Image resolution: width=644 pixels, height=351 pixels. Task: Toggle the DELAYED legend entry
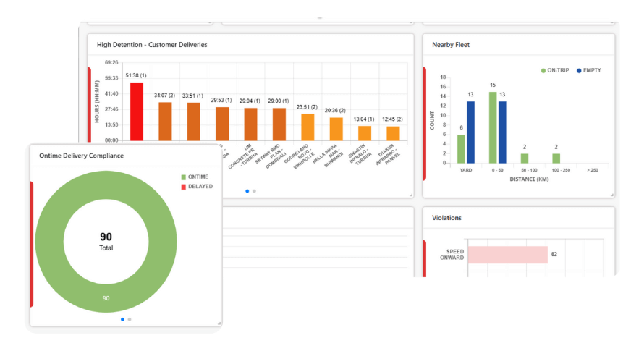pyautogui.click(x=197, y=186)
